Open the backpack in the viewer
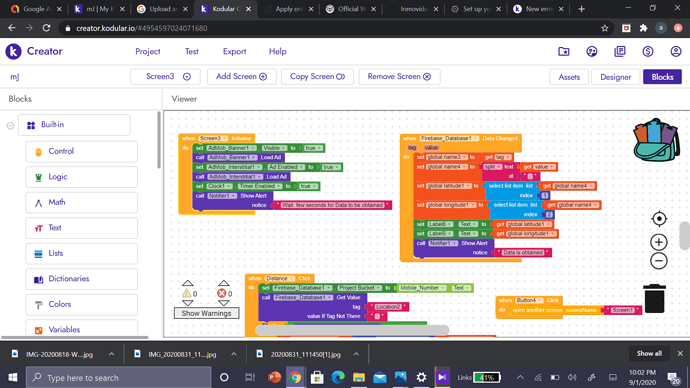690x388 pixels. pos(656,140)
